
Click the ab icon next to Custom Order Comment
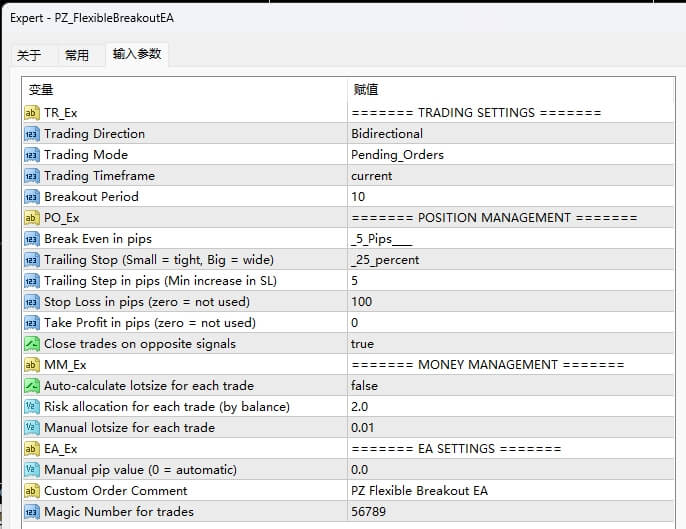coord(31,491)
